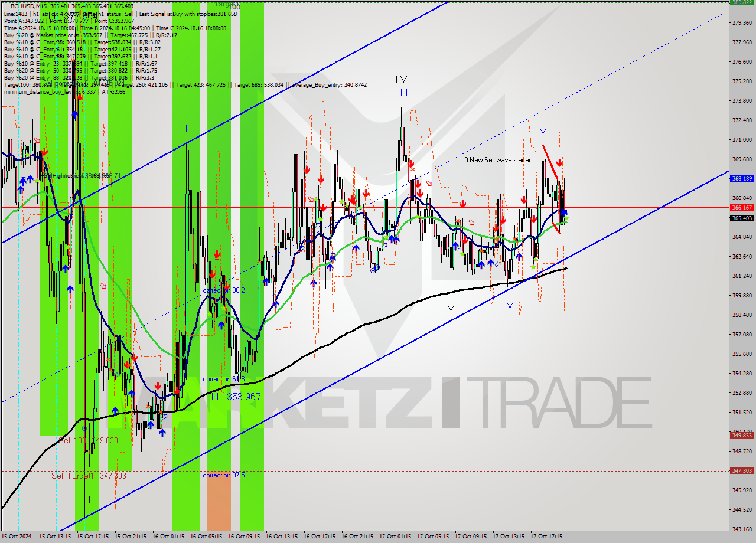Click the '17 Oct 17:15' time label
This screenshot has width=756, height=543.
coord(546,537)
